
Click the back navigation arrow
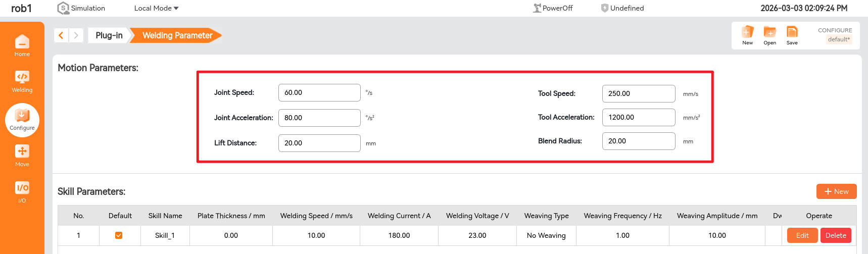(61, 35)
